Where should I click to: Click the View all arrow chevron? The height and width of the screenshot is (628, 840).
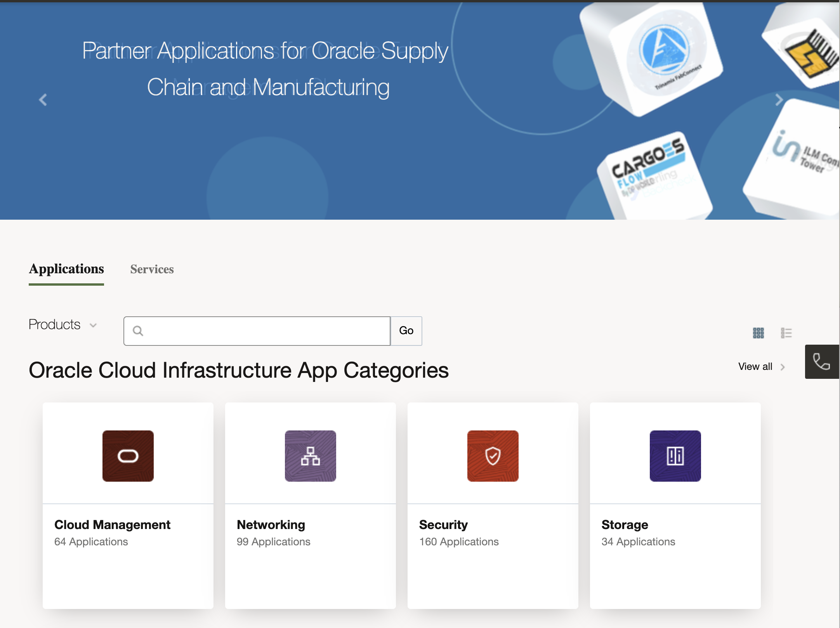pyautogui.click(x=783, y=367)
